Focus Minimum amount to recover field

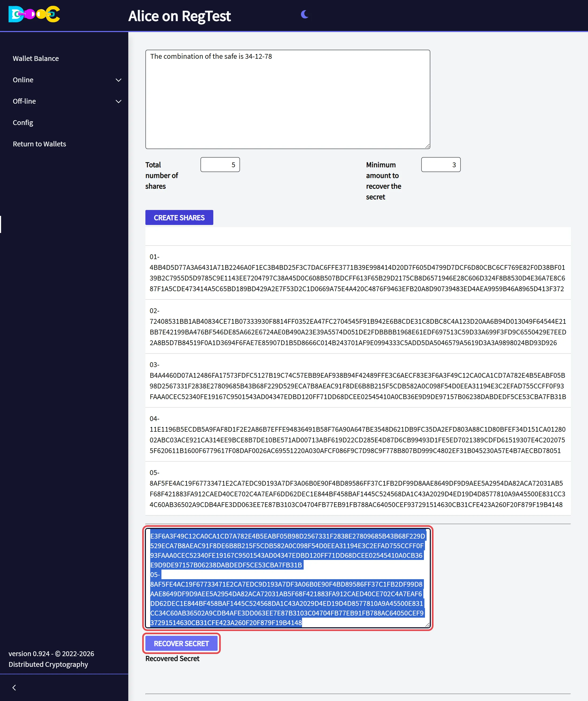click(441, 165)
